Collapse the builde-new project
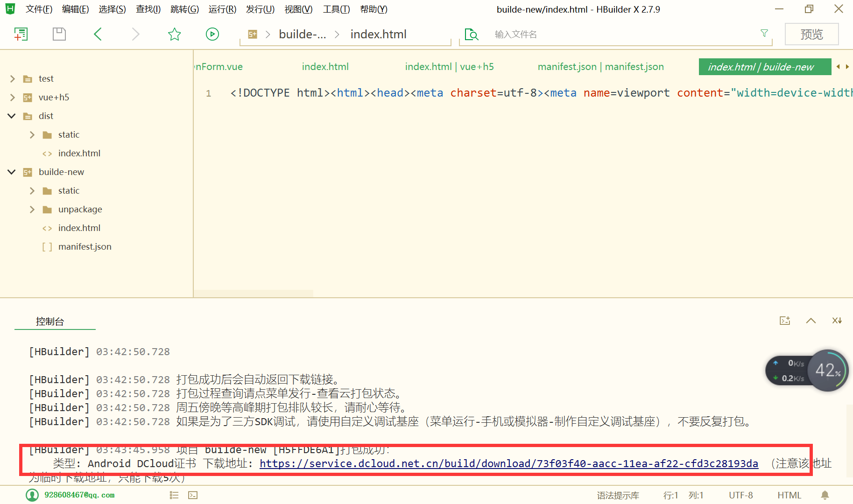This screenshot has height=504, width=853. tap(12, 172)
